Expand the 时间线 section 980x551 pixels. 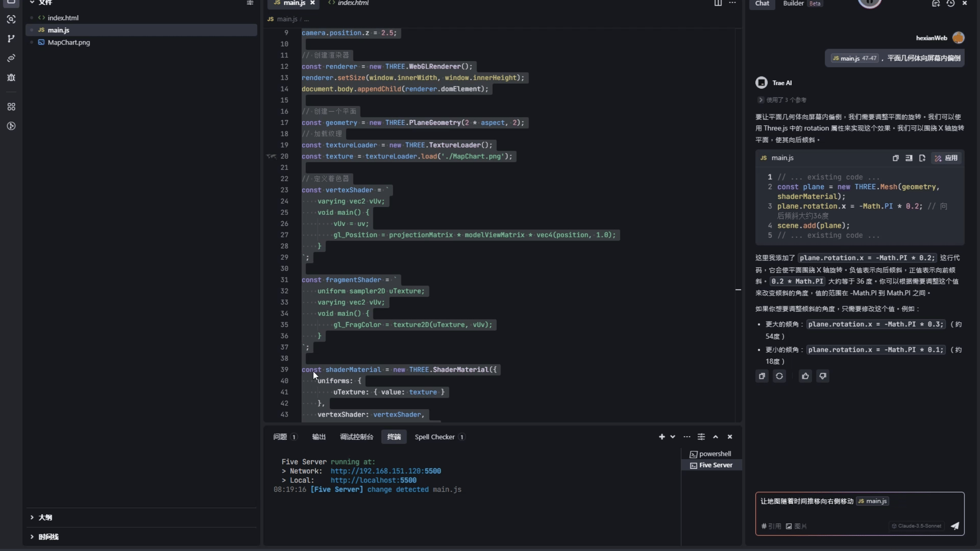coord(48,536)
